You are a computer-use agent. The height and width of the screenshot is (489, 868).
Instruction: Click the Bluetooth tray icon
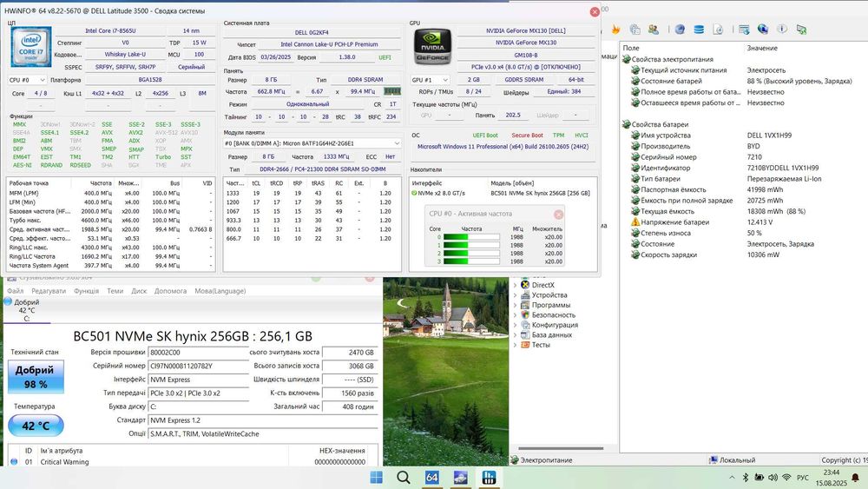pos(746,478)
